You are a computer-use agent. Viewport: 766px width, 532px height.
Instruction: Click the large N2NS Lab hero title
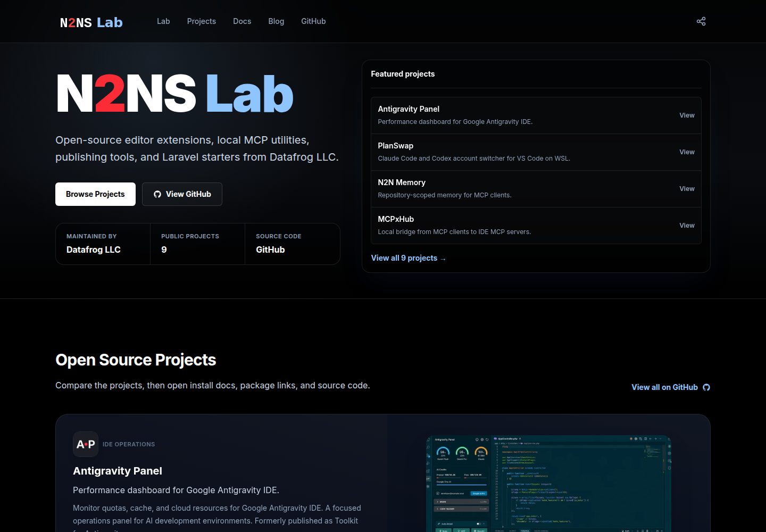pyautogui.click(x=175, y=94)
